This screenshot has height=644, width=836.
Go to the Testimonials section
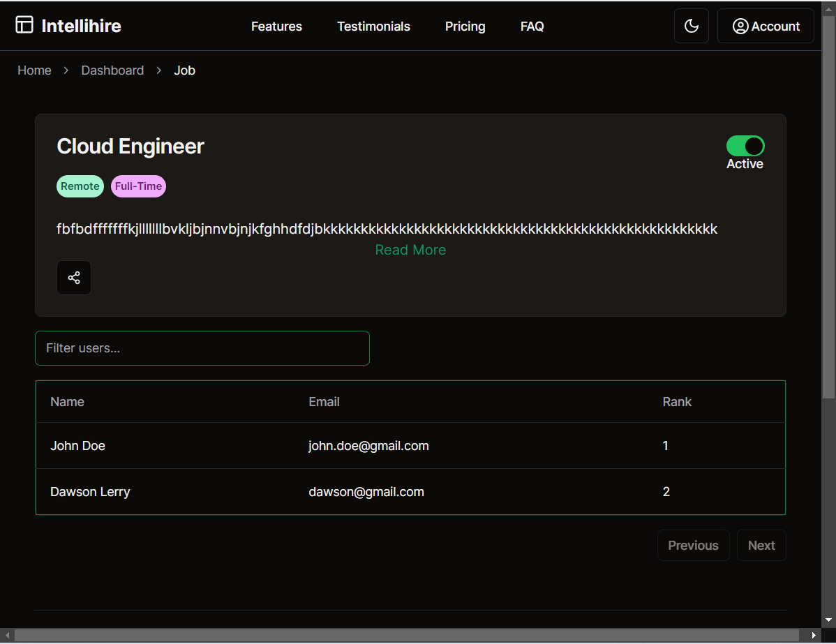pyautogui.click(x=373, y=27)
